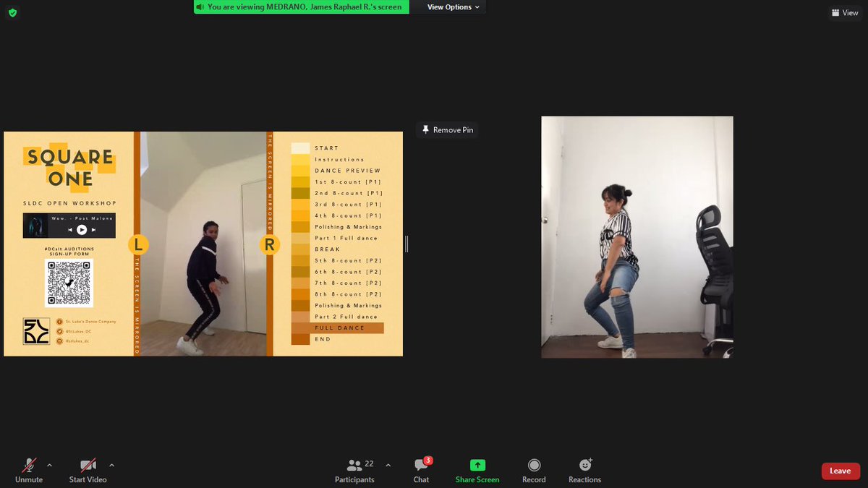
Task: Click the SLDC logo on the slide
Action: tap(36, 331)
